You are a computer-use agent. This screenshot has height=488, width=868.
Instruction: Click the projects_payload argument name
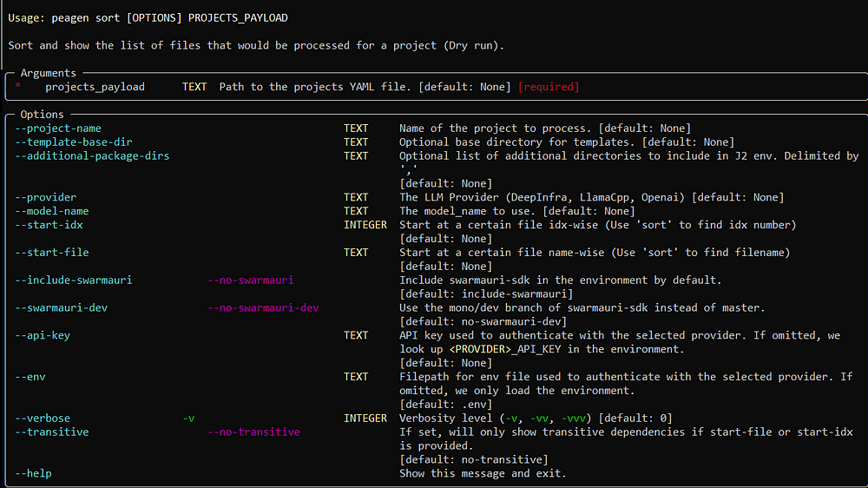pyautogui.click(x=95, y=87)
